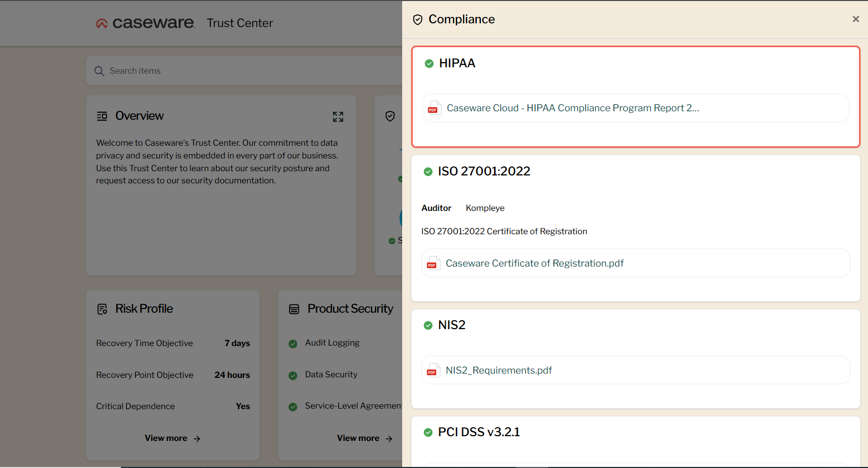
Task: Click the Audit Logging item
Action: click(332, 343)
